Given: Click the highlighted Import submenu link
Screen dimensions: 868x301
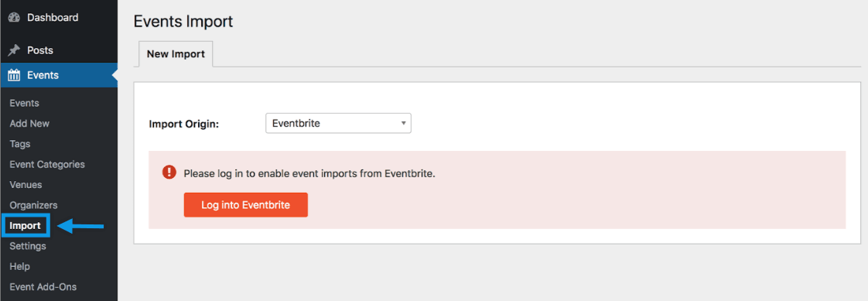Looking at the screenshot, I should pyautogui.click(x=25, y=226).
